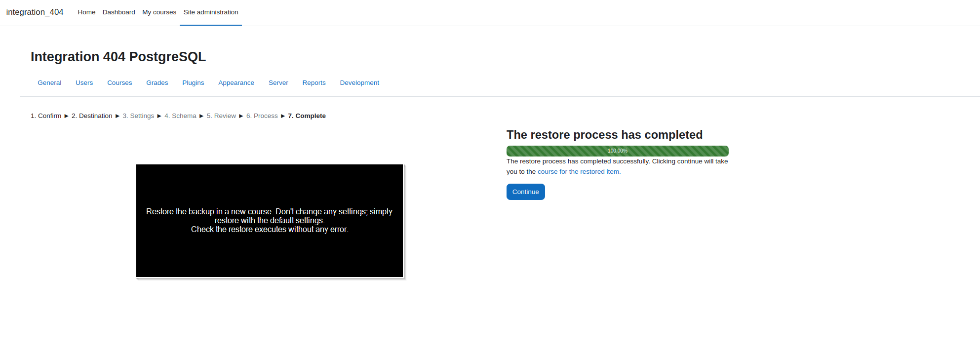Open the Courses admin tab
The image size is (980, 353).
119,83
